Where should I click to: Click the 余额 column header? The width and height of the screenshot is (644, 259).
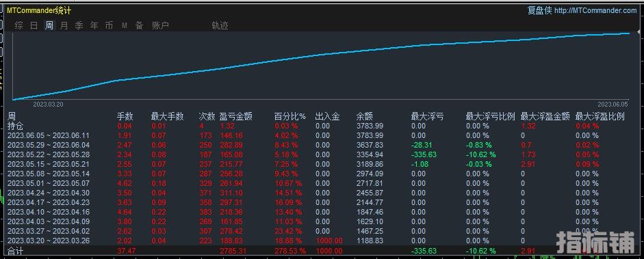[x=365, y=117]
